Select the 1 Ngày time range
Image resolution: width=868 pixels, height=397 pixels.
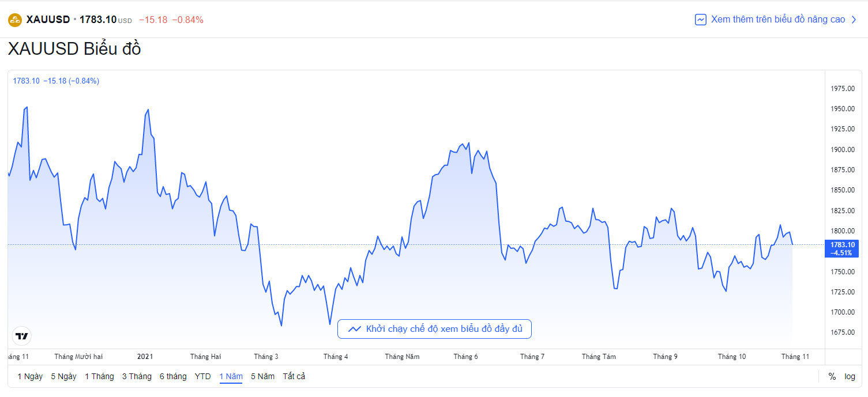(30, 376)
